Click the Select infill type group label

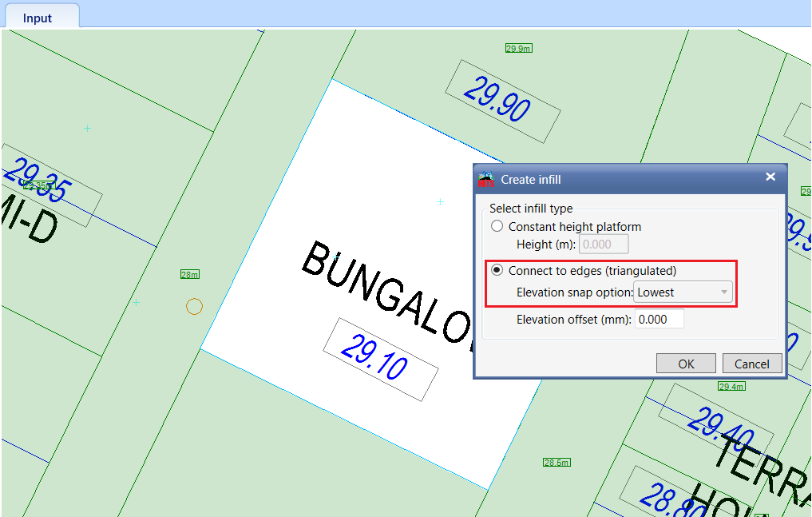531,209
